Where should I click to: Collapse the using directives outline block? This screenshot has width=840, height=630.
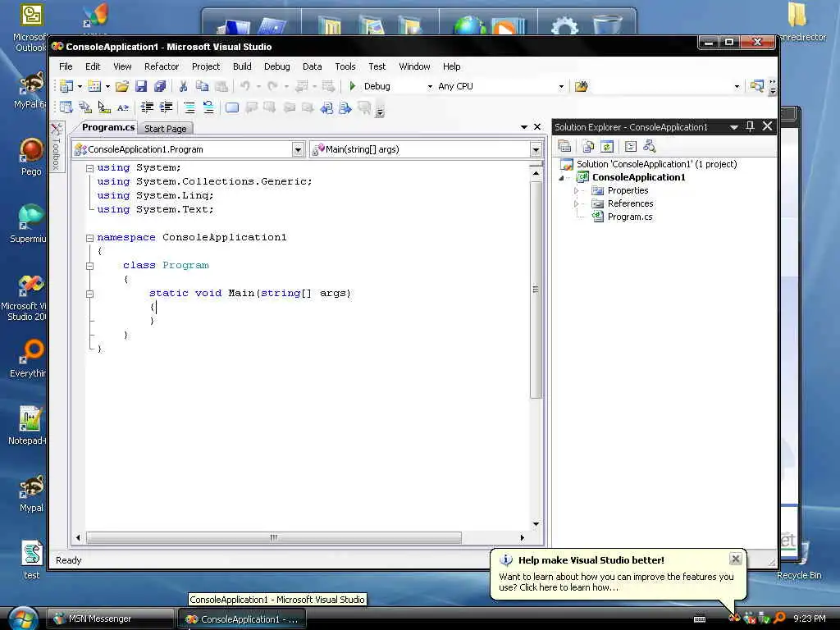90,168
